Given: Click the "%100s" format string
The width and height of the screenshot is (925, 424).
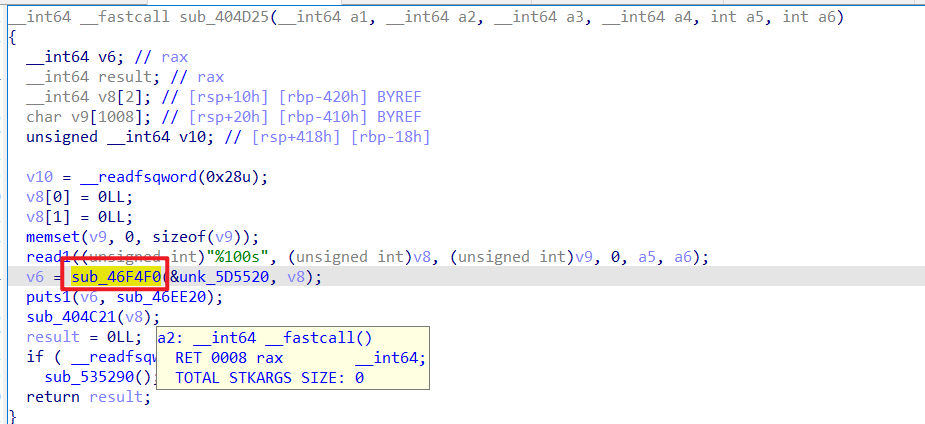Looking at the screenshot, I should click(x=243, y=257).
